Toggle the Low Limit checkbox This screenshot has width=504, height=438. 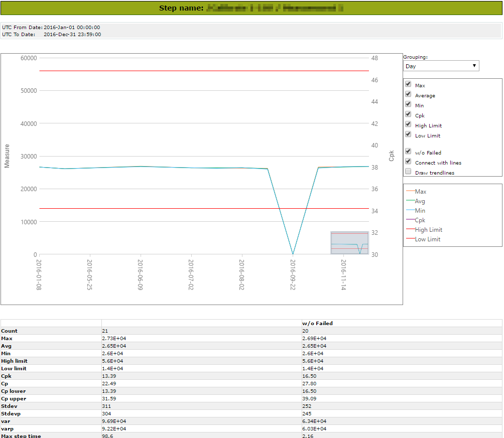point(408,134)
